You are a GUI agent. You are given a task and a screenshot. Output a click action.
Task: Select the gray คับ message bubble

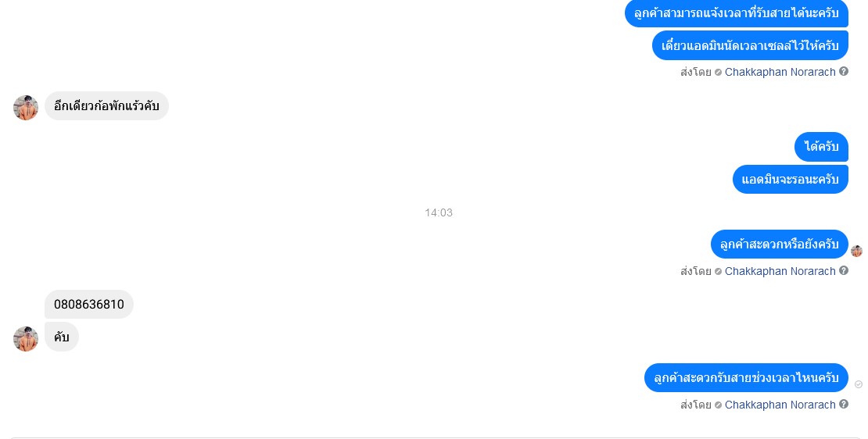(x=62, y=337)
